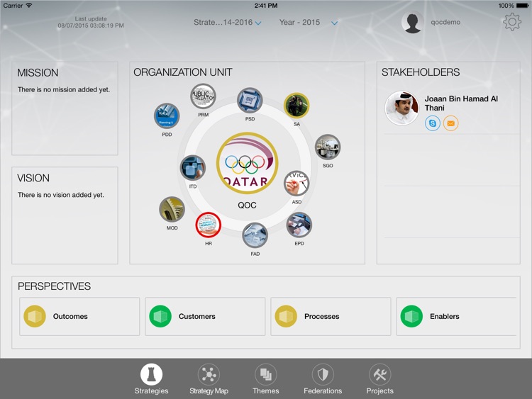This screenshot has width=532, height=399.
Task: Select the EPD organization unit icon
Action: tap(299, 225)
